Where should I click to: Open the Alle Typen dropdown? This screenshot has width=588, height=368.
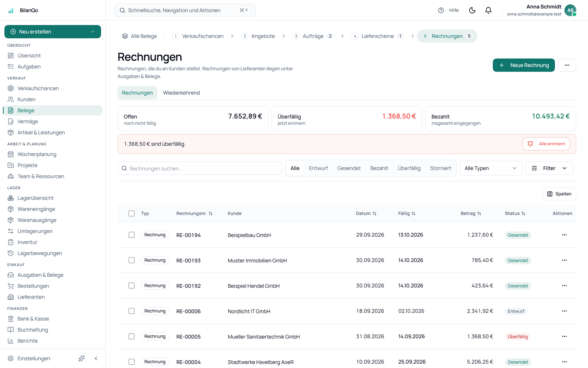click(491, 168)
